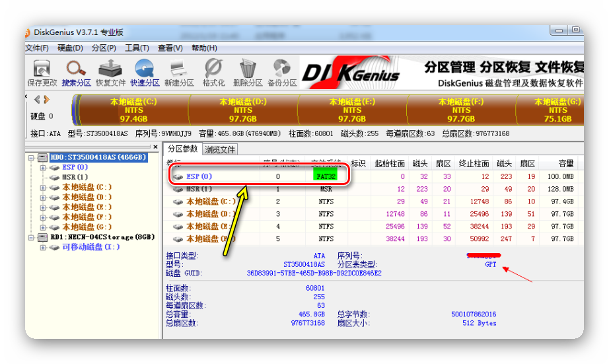Select RD1:NECN-04CStorage (8GB) in tree
This screenshot has width=609, height=364.
[102, 237]
